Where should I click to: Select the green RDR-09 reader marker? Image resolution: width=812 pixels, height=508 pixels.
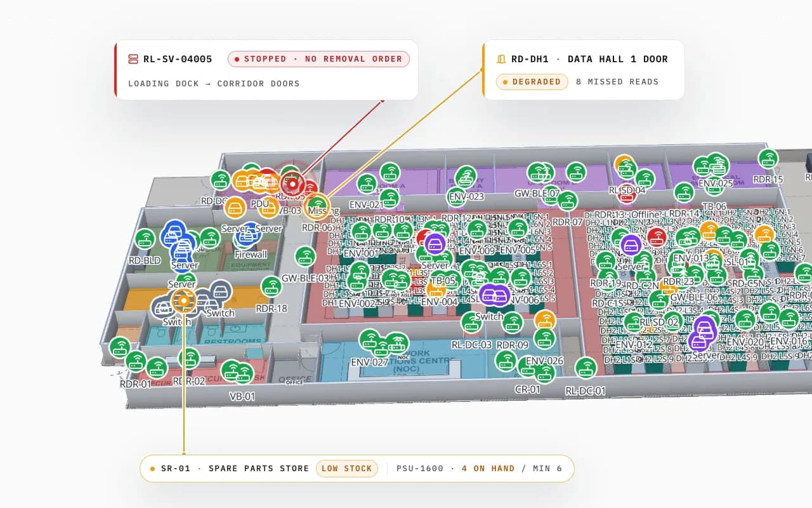(x=512, y=323)
